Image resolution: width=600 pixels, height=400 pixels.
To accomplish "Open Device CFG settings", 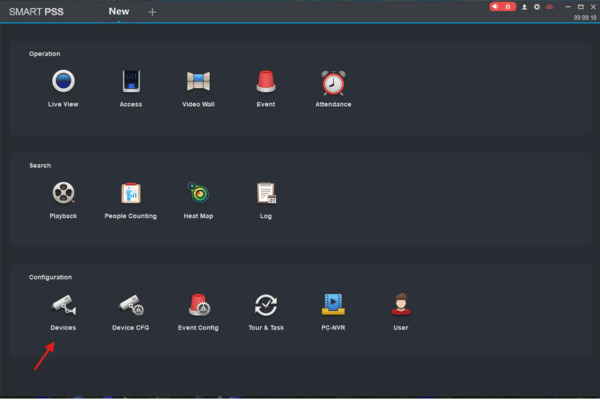I will [x=131, y=312].
